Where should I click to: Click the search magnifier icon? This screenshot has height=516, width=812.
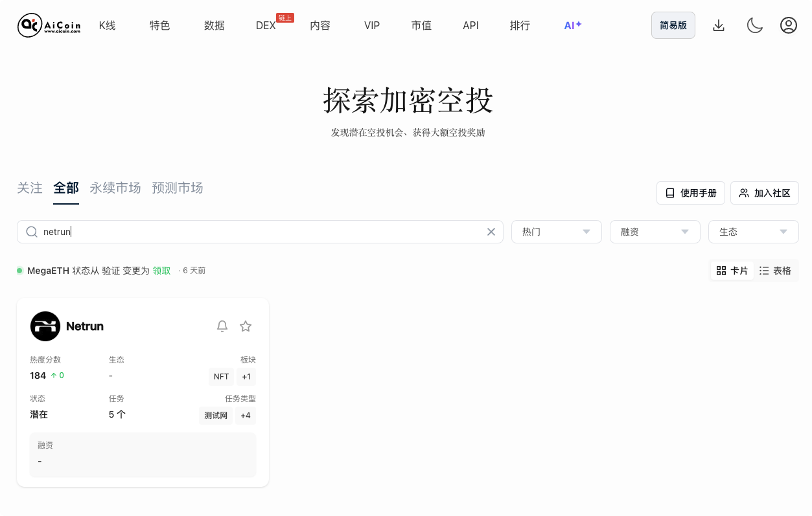[x=31, y=232]
